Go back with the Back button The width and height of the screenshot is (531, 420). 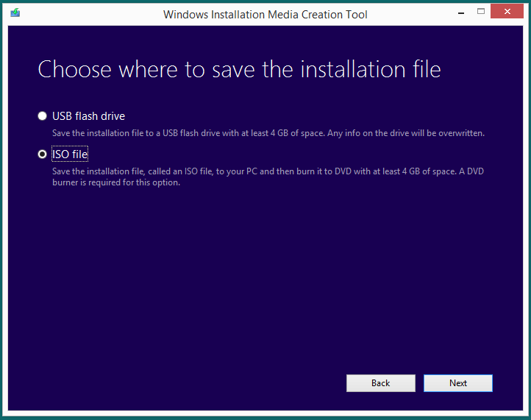tap(381, 383)
